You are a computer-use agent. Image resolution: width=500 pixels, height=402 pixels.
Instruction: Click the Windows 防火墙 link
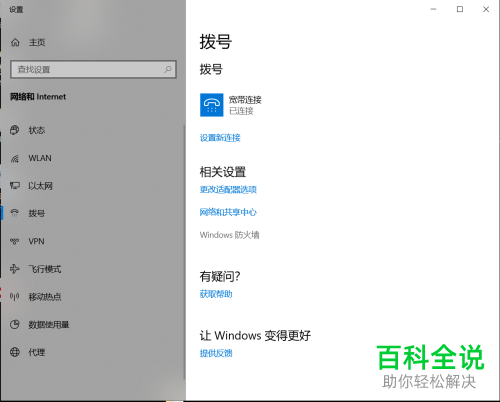(229, 235)
